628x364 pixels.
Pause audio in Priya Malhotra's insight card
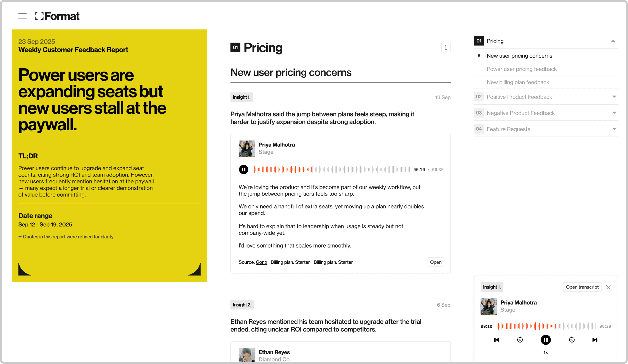(x=243, y=169)
